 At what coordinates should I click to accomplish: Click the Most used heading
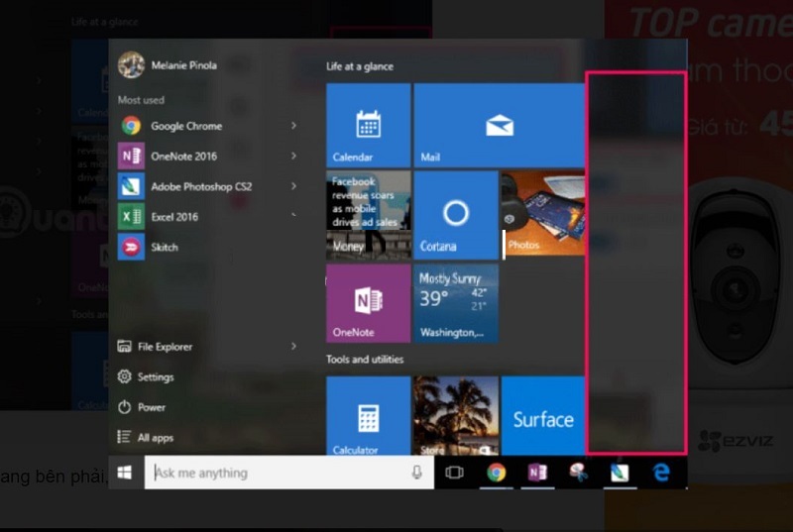tap(141, 100)
